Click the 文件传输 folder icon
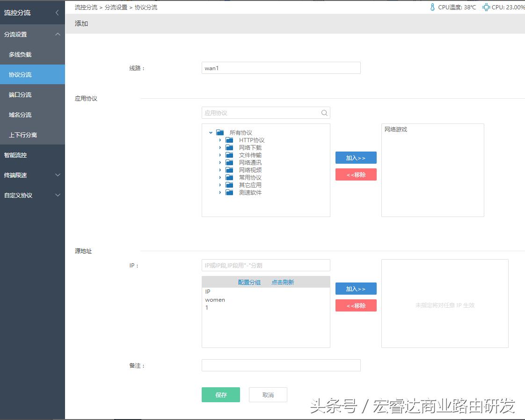Image resolution: width=525 pixels, height=420 pixels. [x=229, y=155]
